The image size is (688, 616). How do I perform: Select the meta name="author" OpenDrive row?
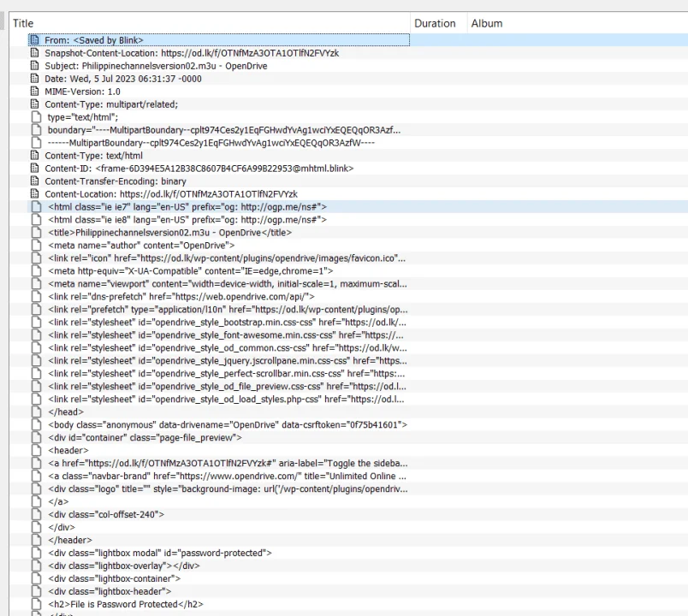click(x=218, y=246)
